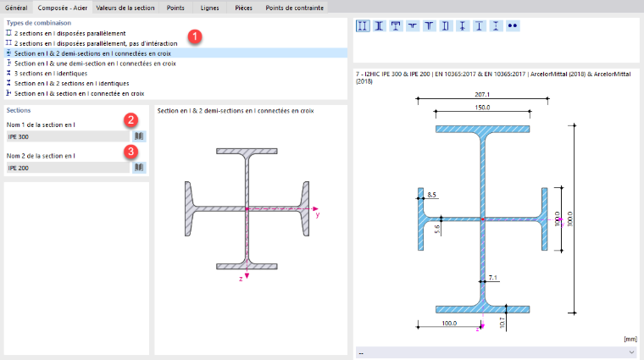
Task: Choose the two touching I-sections icon
Action: (x=379, y=26)
